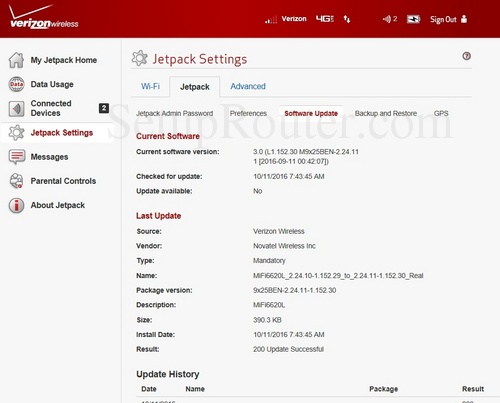Screen dimensions: 500x403
Task: Click the update Name value MIFI6620L_2.24.10
Action: [338, 276]
